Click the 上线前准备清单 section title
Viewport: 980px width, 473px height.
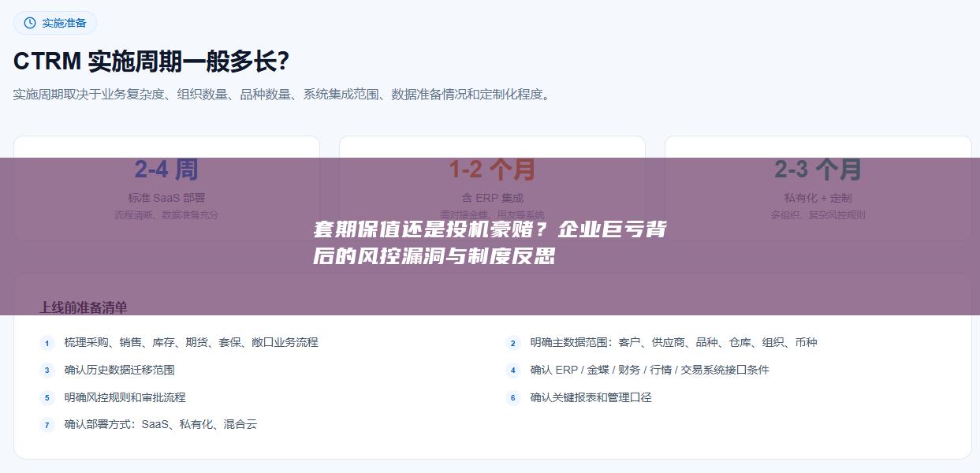(84, 307)
